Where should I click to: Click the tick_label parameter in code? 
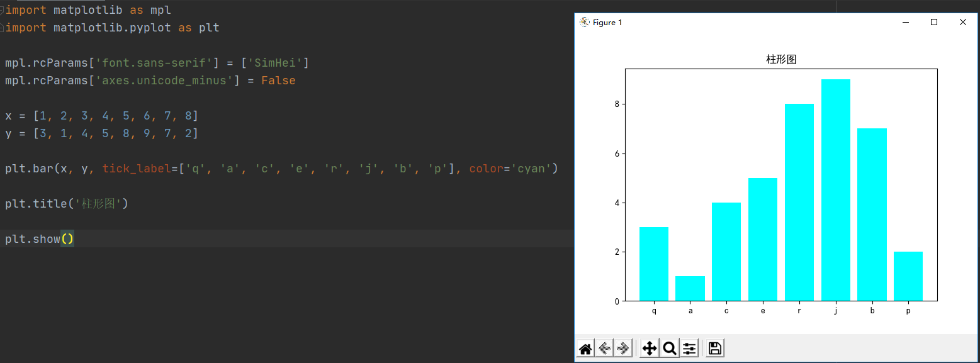(137, 169)
